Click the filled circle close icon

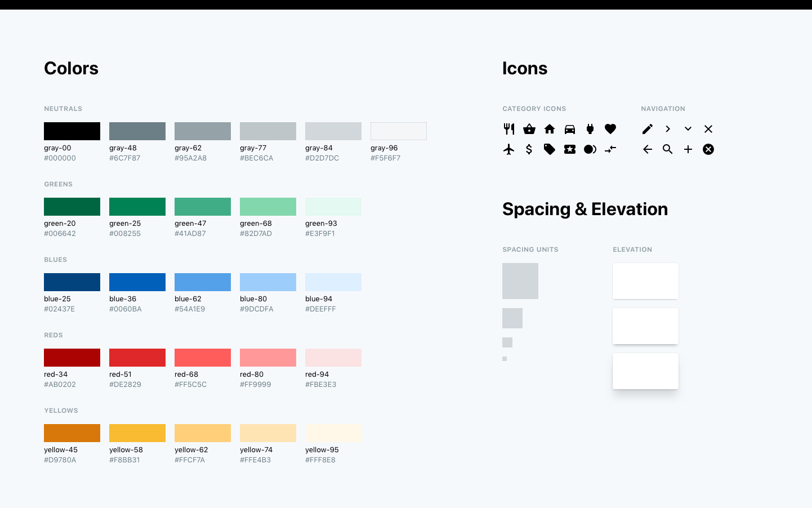(708, 149)
